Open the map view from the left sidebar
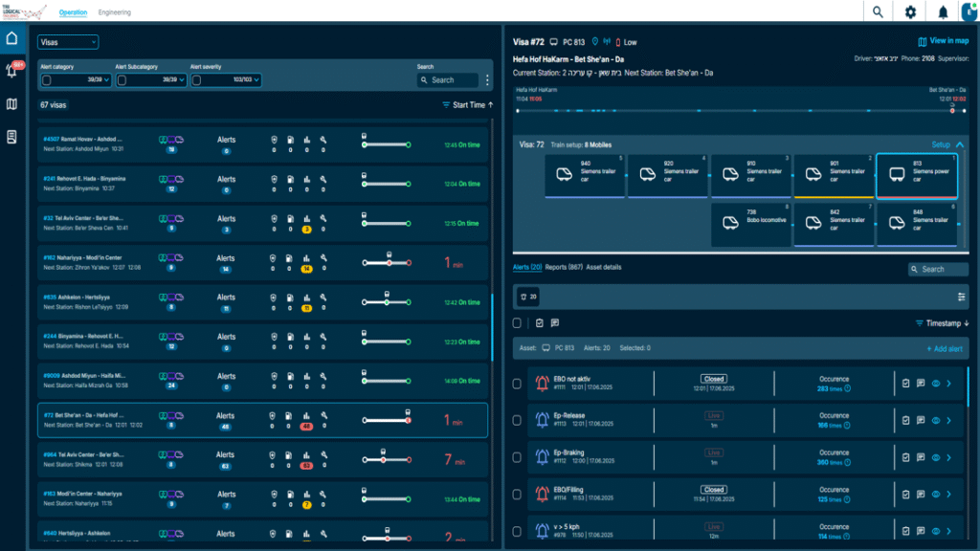 click(12, 104)
